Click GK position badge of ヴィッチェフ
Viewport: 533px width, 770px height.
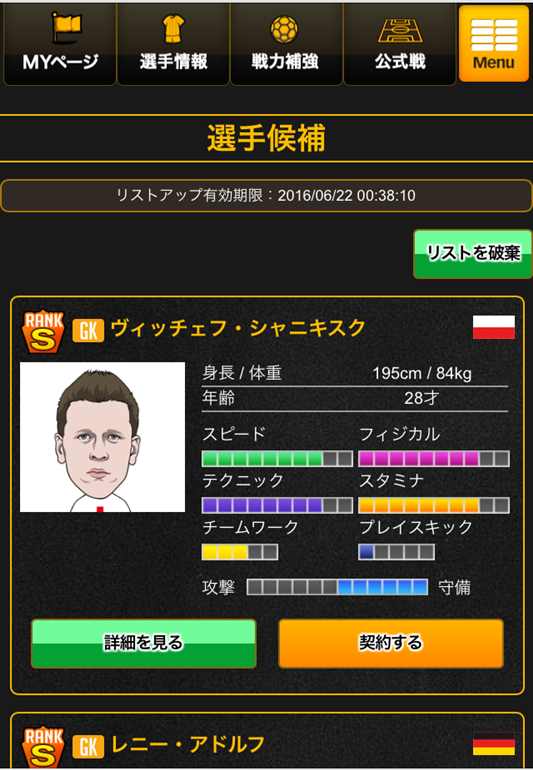(88, 330)
